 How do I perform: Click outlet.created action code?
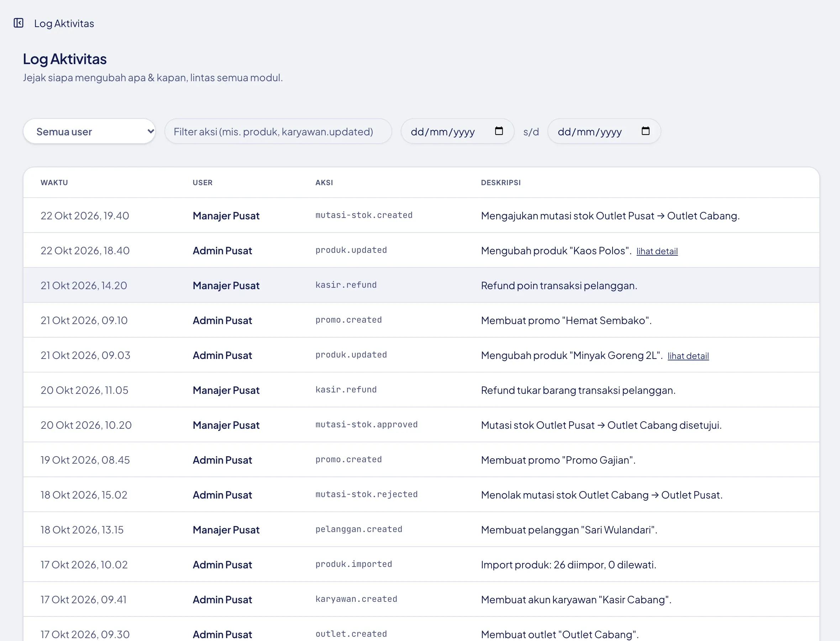[x=351, y=634]
